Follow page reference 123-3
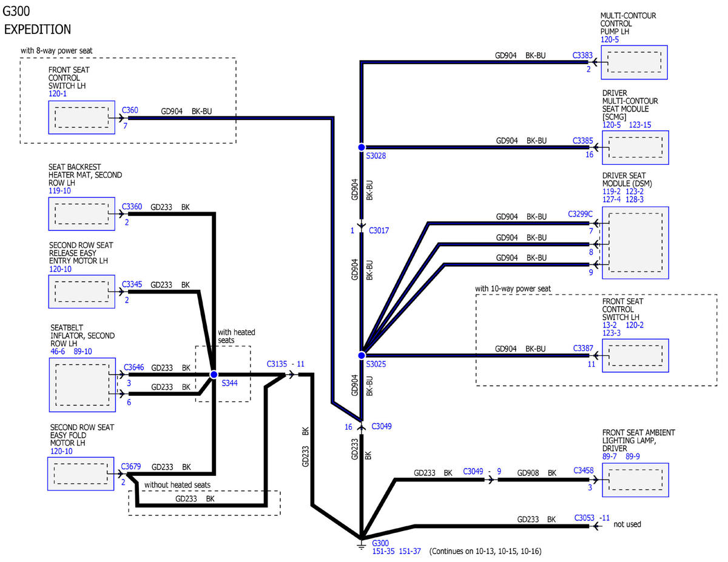The image size is (728, 562). pos(612,333)
